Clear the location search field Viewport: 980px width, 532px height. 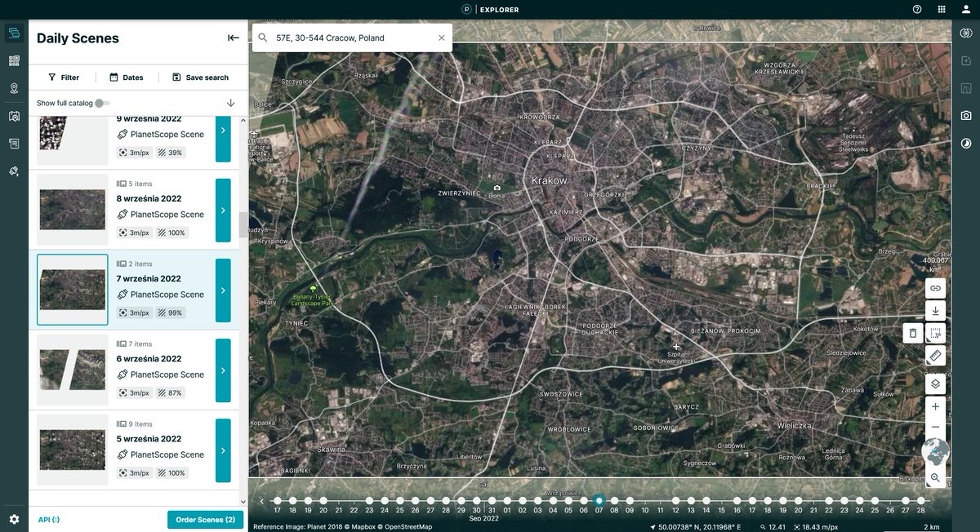(x=442, y=38)
